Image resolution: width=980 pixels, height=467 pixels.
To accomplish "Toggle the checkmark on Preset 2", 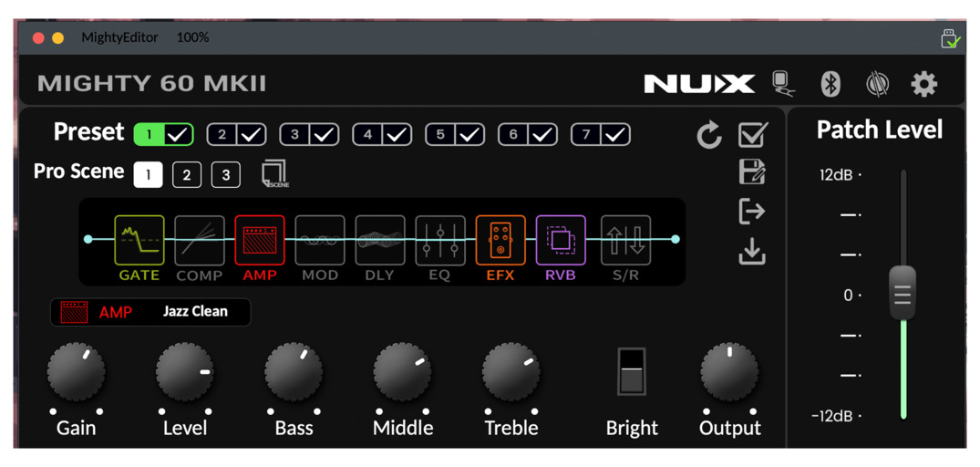I will [251, 135].
